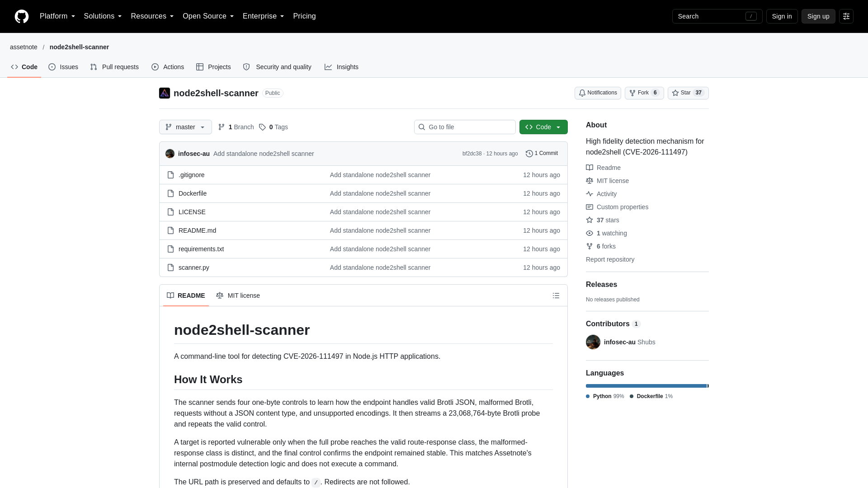Click the file icon beside requirements.txt
This screenshot has height=488, width=868.
170,249
